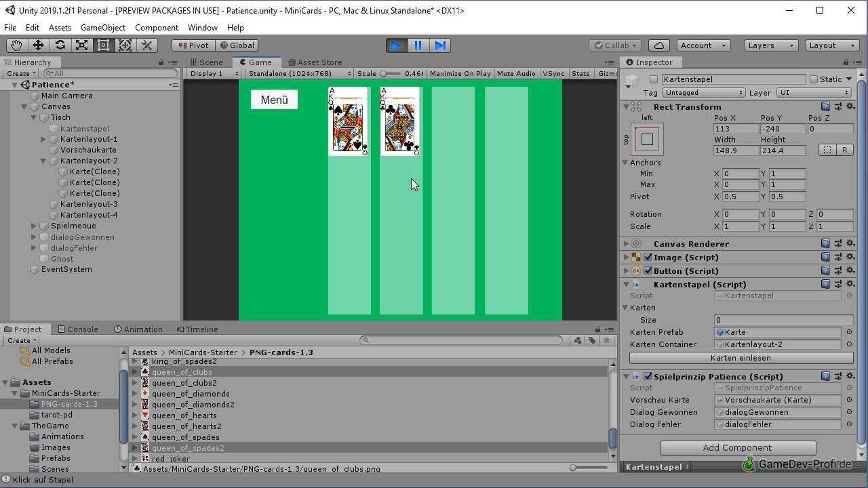Click the Menü button in the game
Screen dimensions: 868x488
pos(274,100)
